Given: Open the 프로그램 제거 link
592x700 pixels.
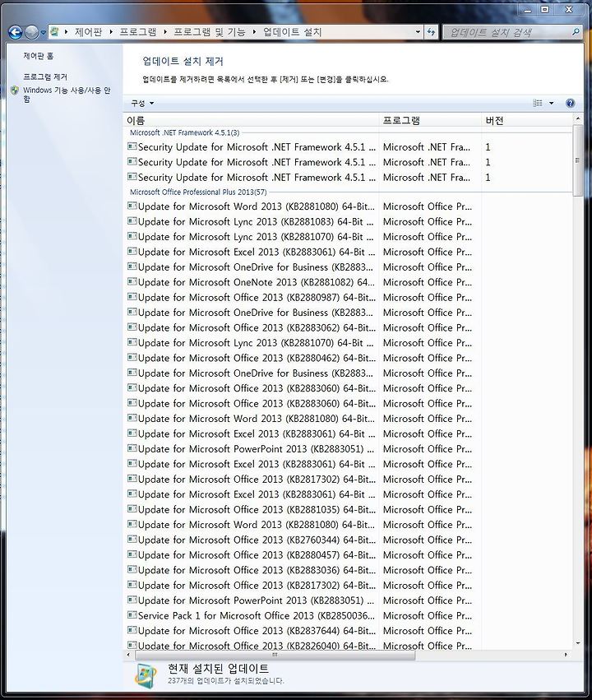Looking at the screenshot, I should click(x=45, y=76).
